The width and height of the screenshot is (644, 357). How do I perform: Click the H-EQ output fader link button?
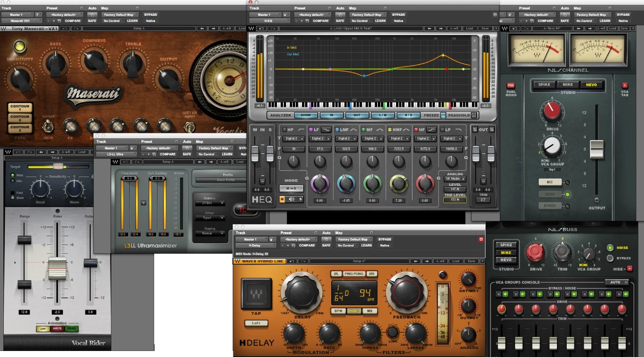(x=483, y=181)
